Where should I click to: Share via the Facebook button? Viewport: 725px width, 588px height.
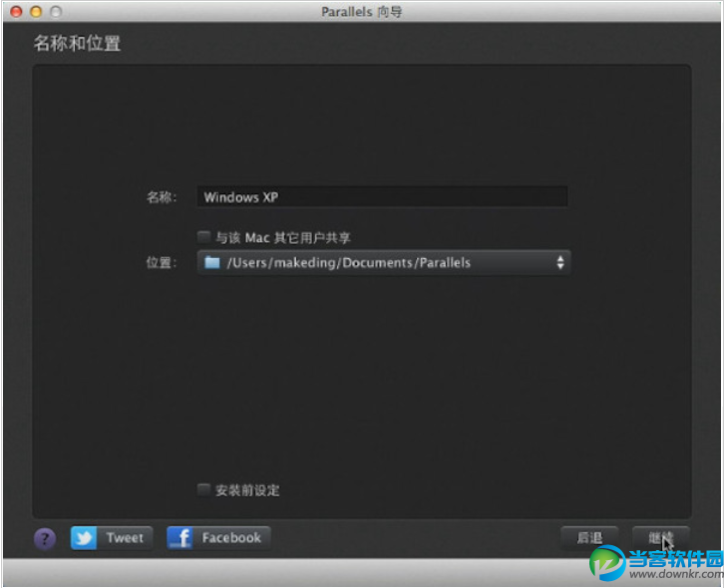(218, 537)
